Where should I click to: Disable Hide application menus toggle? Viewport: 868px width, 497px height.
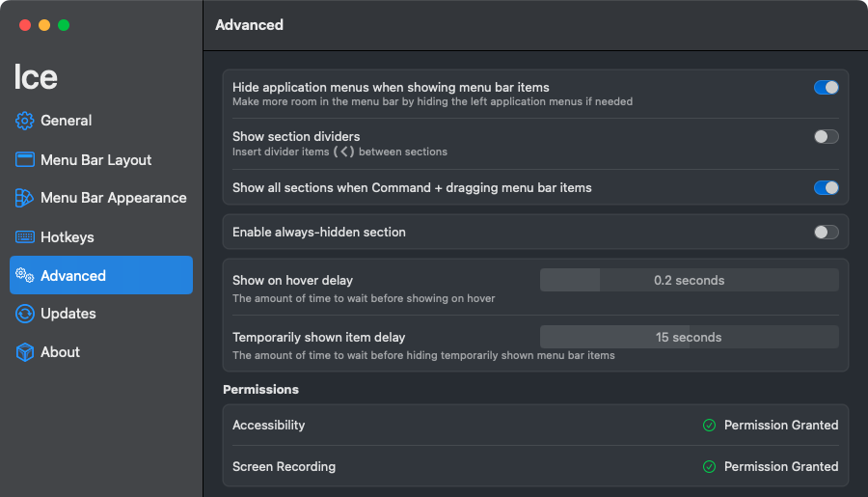point(826,88)
